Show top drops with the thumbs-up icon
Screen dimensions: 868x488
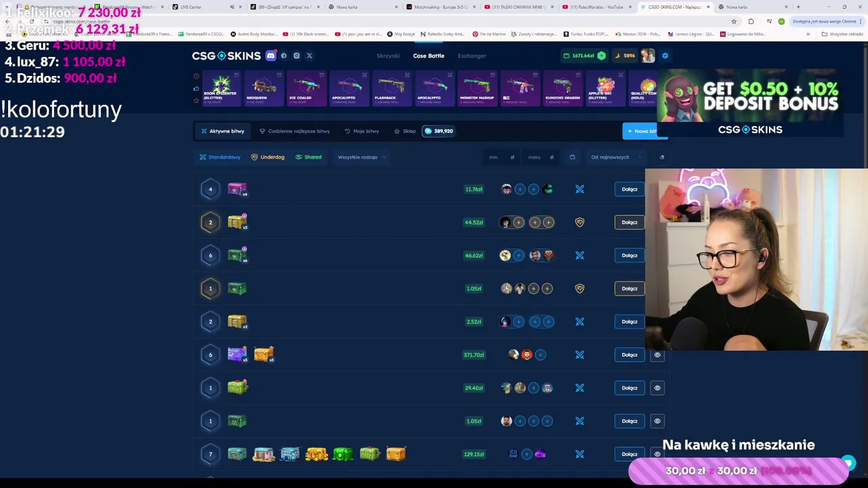[x=196, y=88]
